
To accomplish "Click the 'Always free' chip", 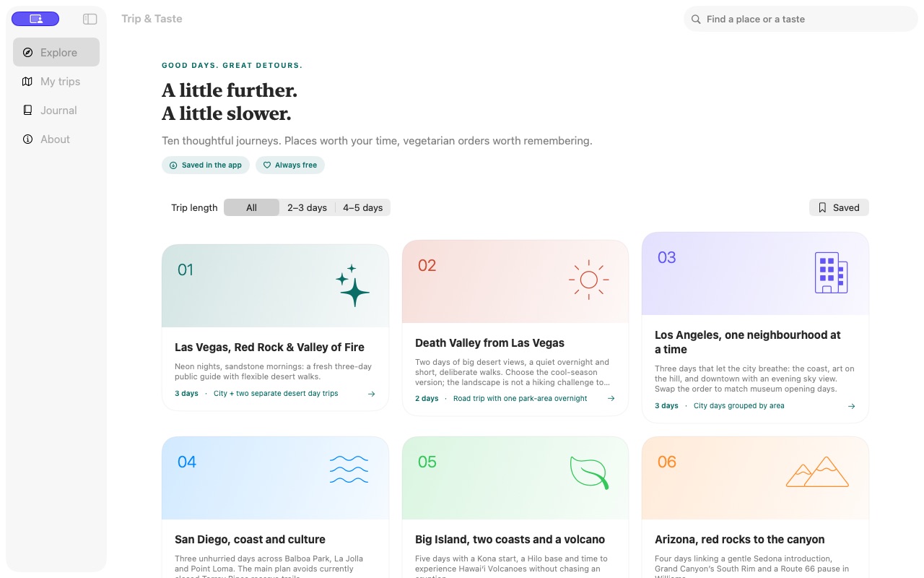I will click(290, 165).
